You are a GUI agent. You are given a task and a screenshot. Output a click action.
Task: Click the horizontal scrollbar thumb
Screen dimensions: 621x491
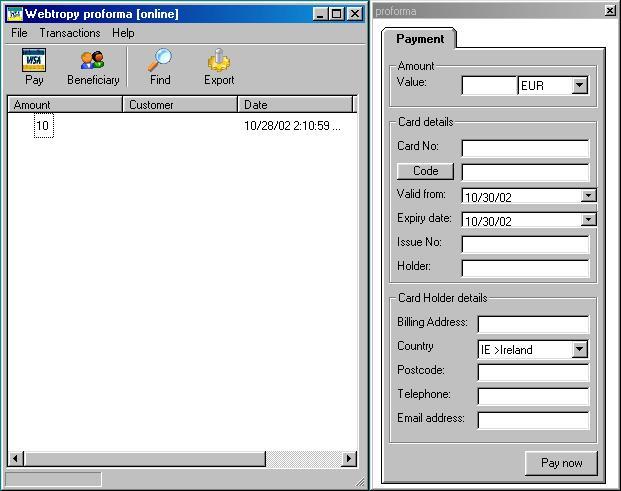pos(145,459)
